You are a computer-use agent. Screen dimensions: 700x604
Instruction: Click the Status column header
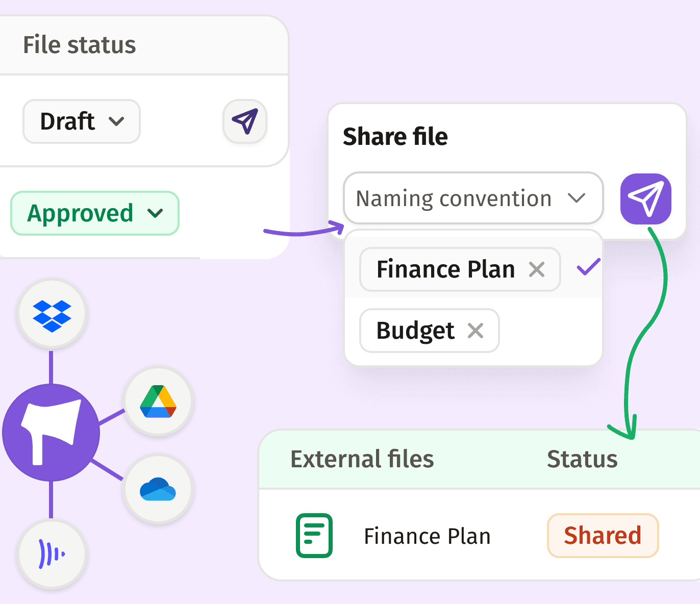coord(582,459)
